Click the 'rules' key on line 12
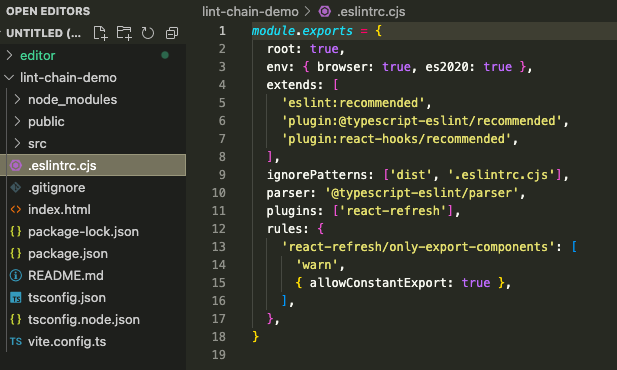The width and height of the screenshot is (617, 370). click(x=284, y=229)
